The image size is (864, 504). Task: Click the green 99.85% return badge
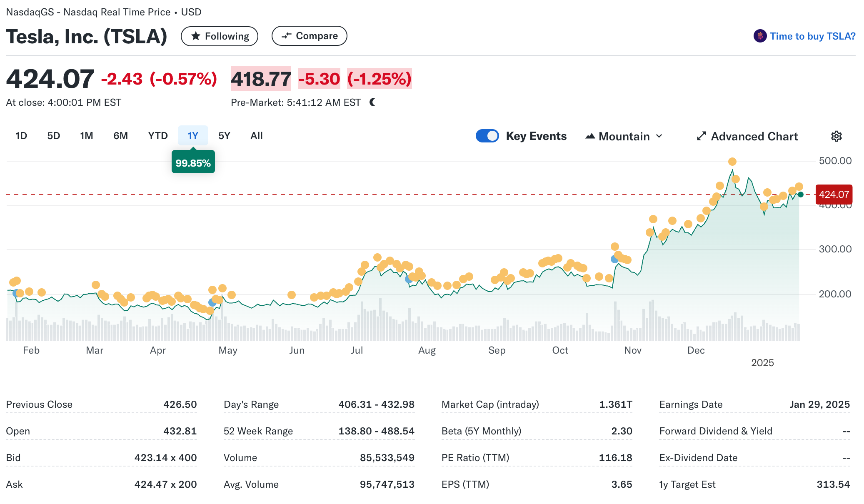(193, 163)
